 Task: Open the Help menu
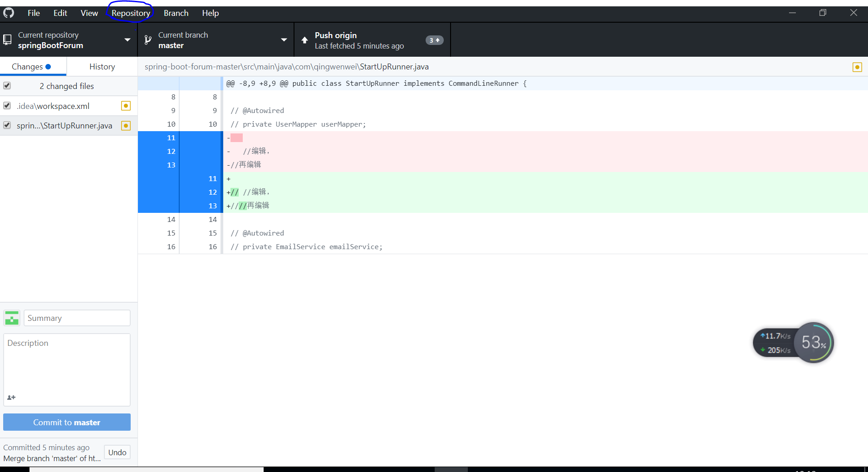211,13
